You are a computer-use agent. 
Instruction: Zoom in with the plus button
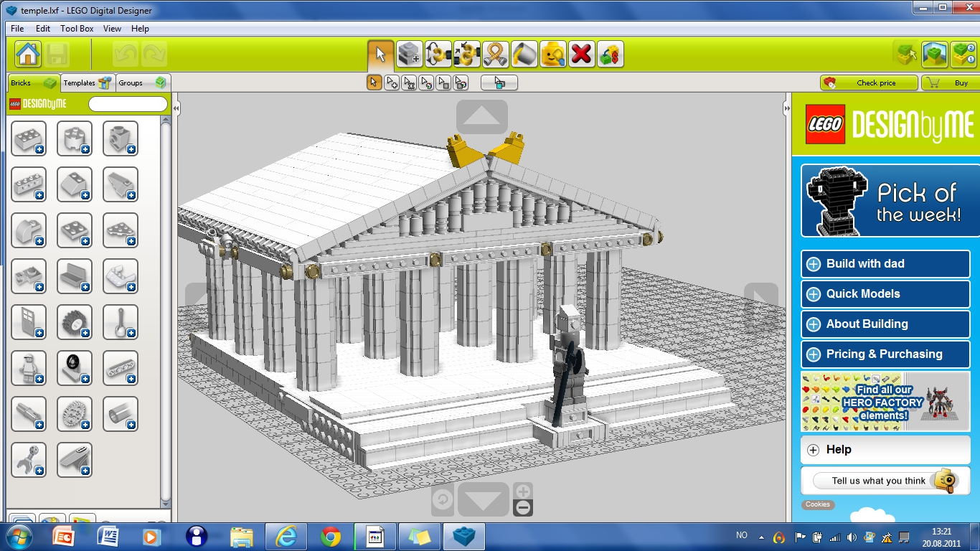coord(524,491)
